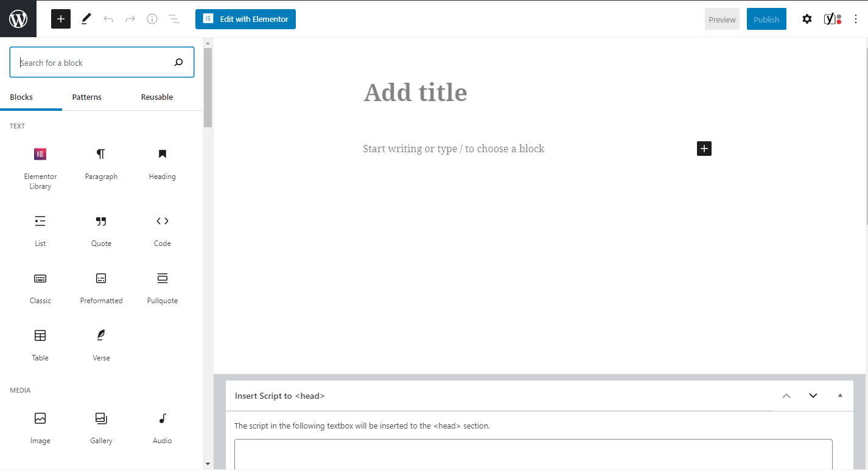
Task: Click the Publish button
Action: click(766, 19)
